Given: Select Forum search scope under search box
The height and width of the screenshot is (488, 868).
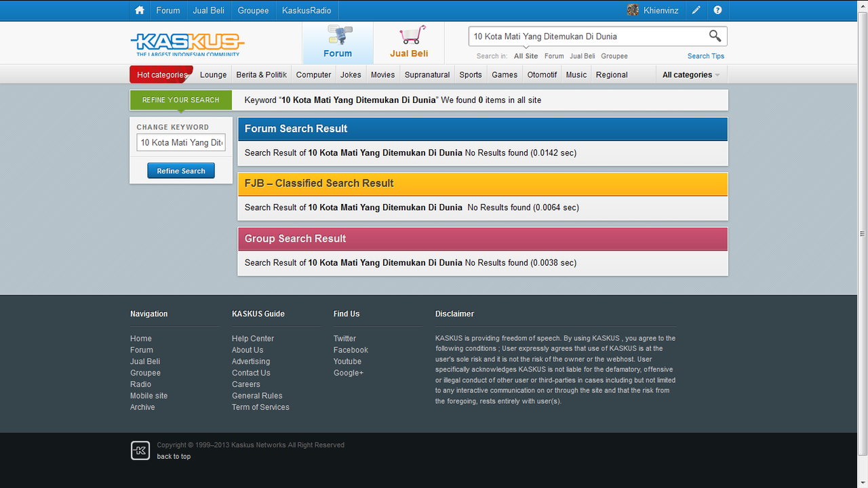Looking at the screenshot, I should pyautogui.click(x=554, y=56).
